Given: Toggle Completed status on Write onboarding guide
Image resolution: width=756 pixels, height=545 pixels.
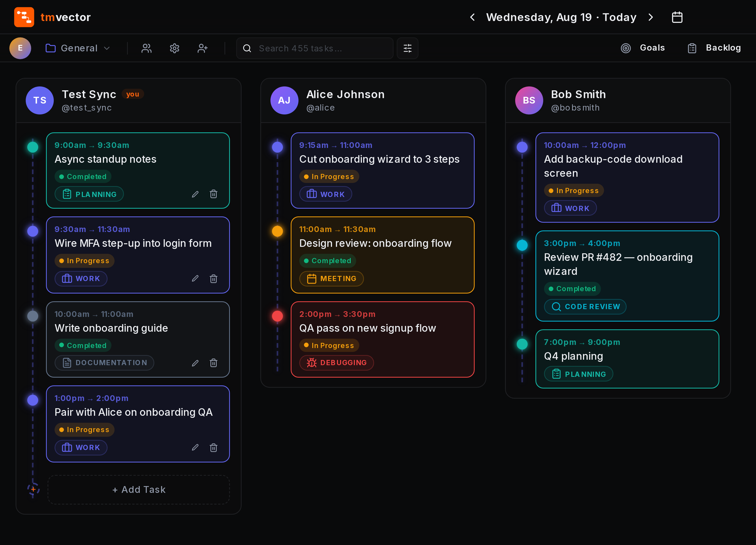Looking at the screenshot, I should [x=83, y=345].
